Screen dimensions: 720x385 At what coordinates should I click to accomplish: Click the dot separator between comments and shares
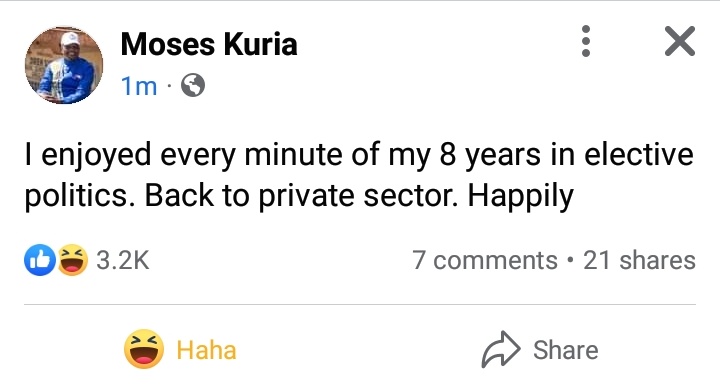[x=570, y=260]
